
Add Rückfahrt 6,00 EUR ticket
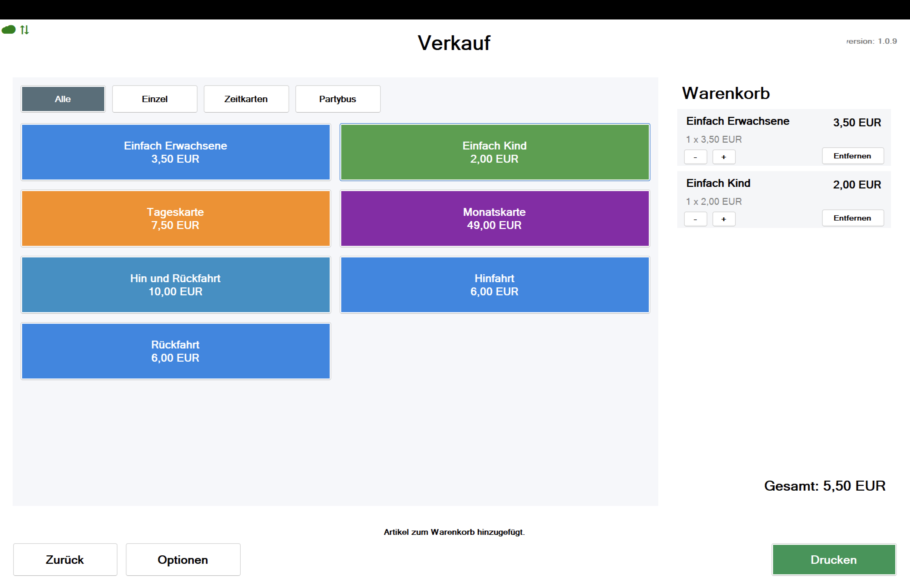tap(176, 351)
